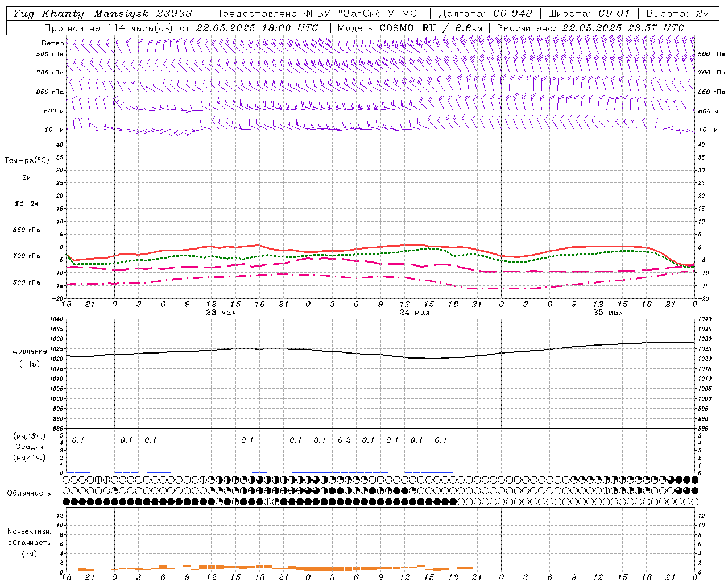The height and width of the screenshot is (582, 728).
Task: Select the Конвективн. облачность label
Action: (x=29, y=537)
